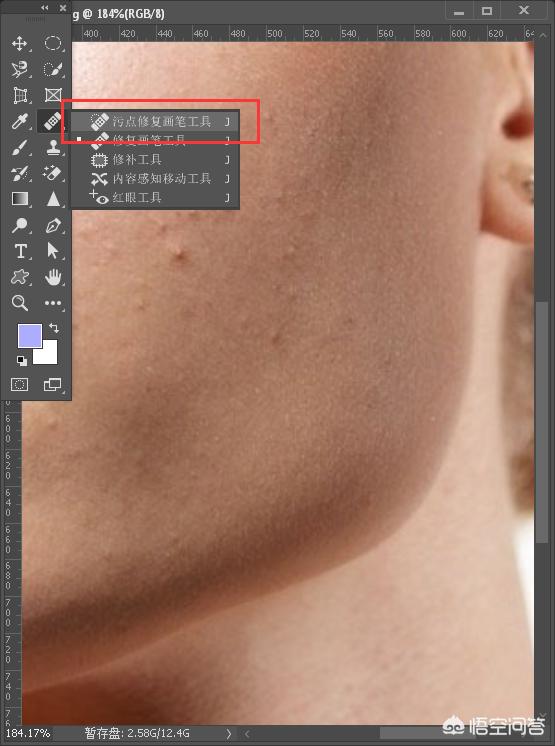Select the Sharpen triangle tool
The image size is (555, 746).
(x=53, y=199)
